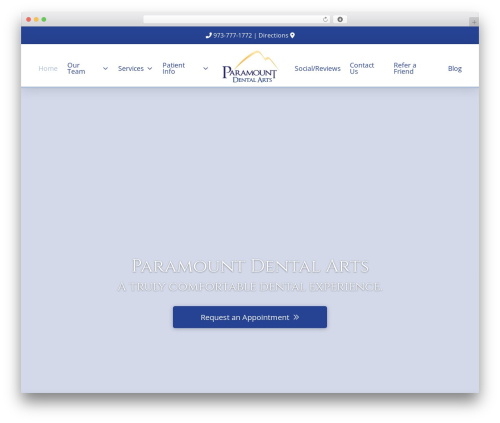Click the yellow minimize window dot
This screenshot has height=423, width=500.
[36, 19]
